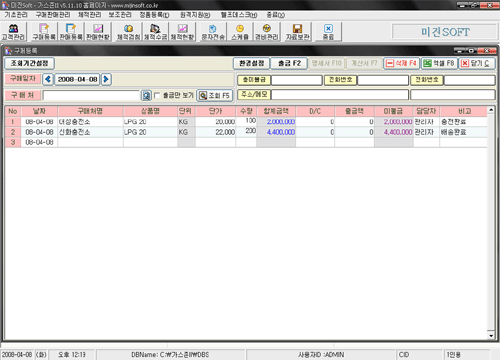Click 자료보관 data backup floppy icon
Screen dimensions: 500x360
click(297, 32)
